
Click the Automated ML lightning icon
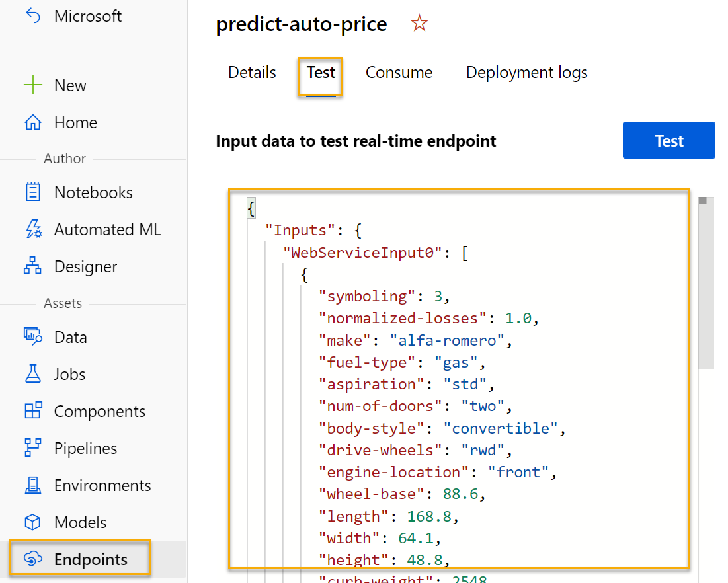pos(33,229)
